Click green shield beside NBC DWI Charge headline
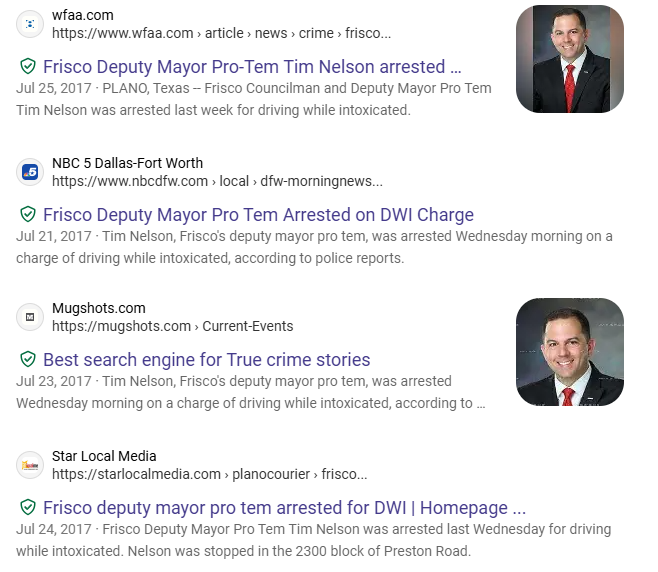Image resolution: width=658 pixels, height=572 pixels. coord(28,214)
